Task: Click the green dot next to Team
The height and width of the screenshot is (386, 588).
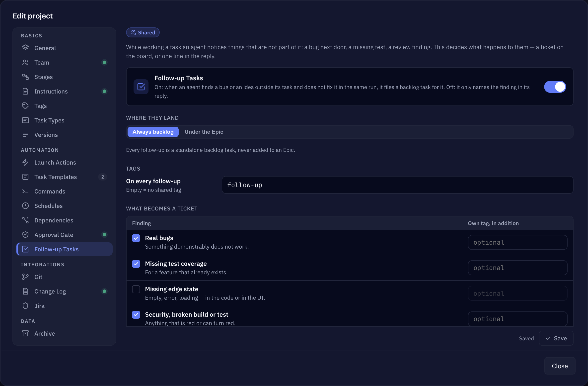Action: 104,62
